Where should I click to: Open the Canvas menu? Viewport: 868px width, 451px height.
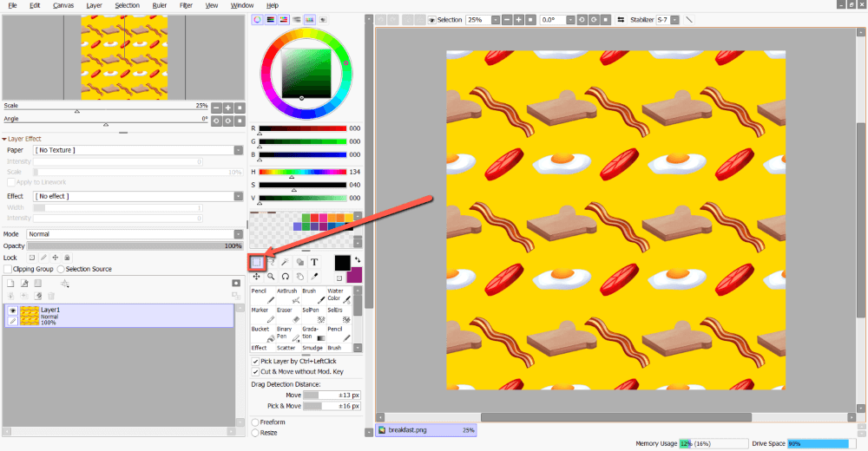tap(63, 5)
